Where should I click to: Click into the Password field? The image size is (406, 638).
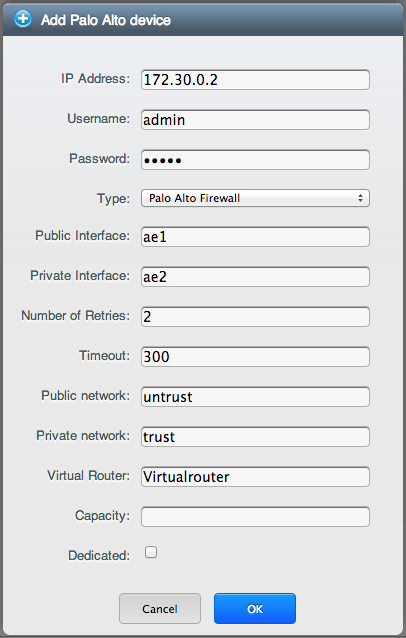255,160
